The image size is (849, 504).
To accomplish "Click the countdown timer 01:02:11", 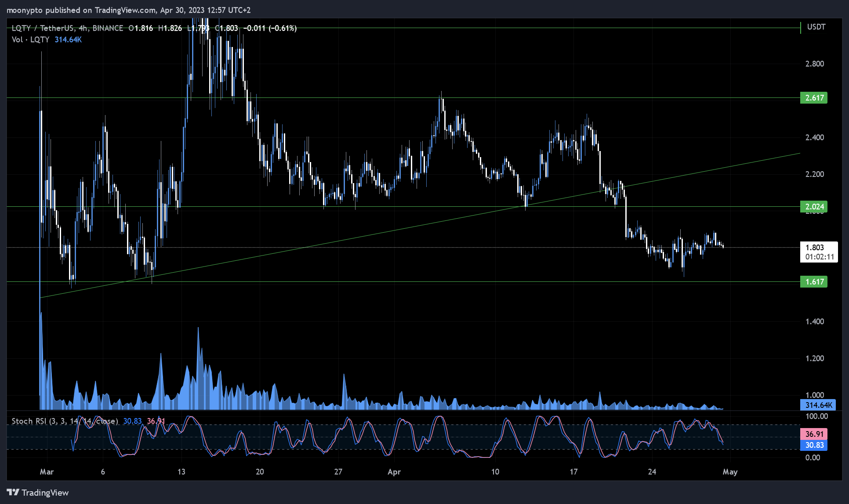I will pyautogui.click(x=820, y=257).
